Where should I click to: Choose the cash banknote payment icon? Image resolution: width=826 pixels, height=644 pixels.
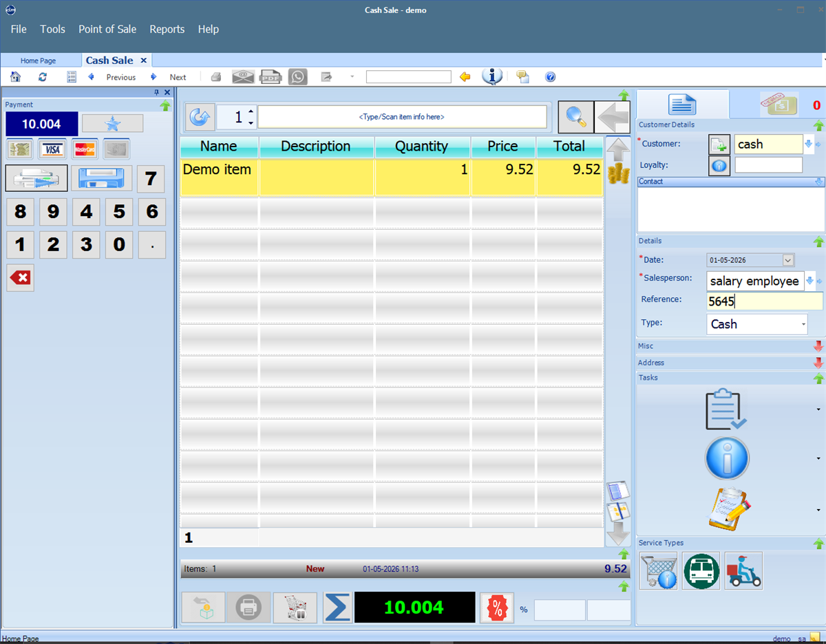[x=21, y=149]
